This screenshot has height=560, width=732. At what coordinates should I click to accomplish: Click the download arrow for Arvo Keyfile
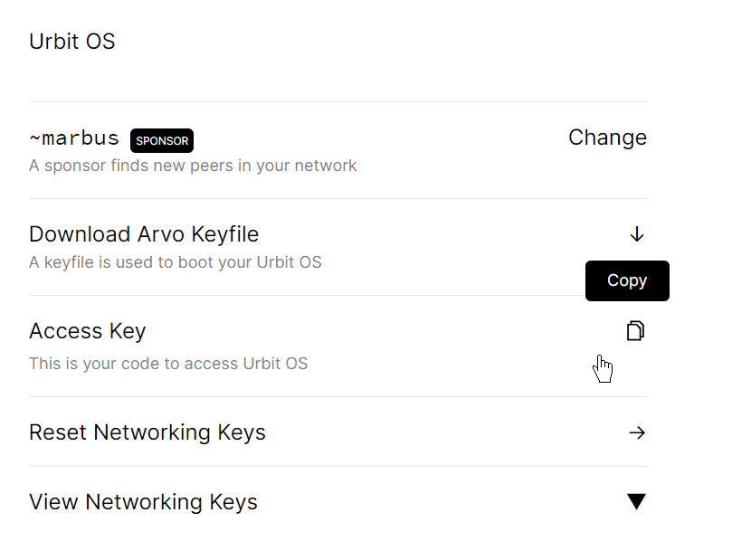click(636, 234)
